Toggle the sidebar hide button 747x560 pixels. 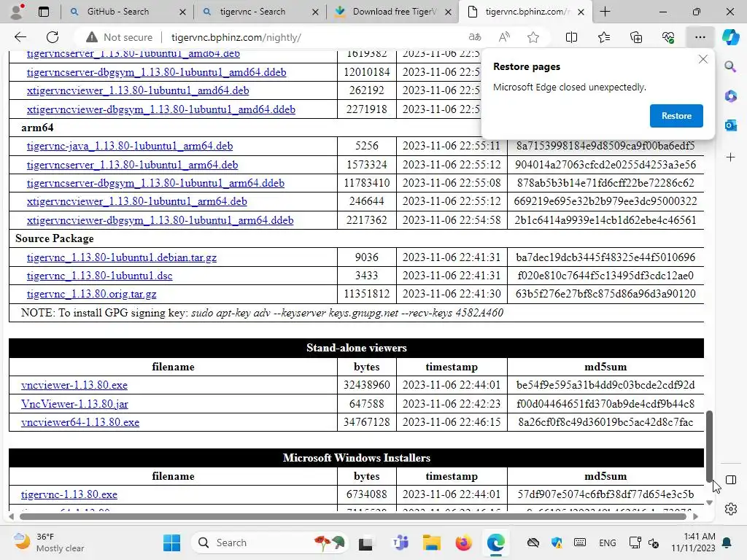coord(730,480)
